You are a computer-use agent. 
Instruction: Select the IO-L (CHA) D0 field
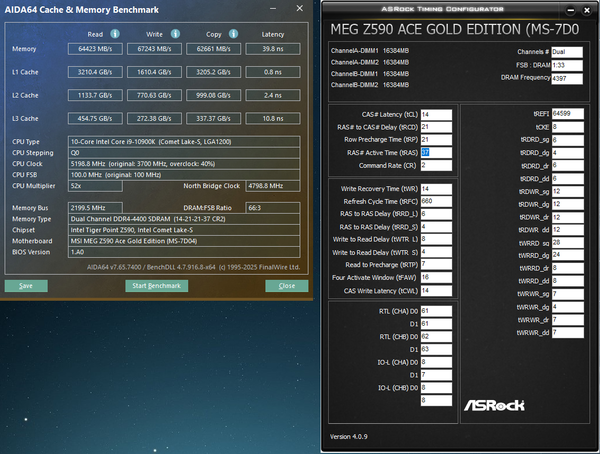pos(436,362)
